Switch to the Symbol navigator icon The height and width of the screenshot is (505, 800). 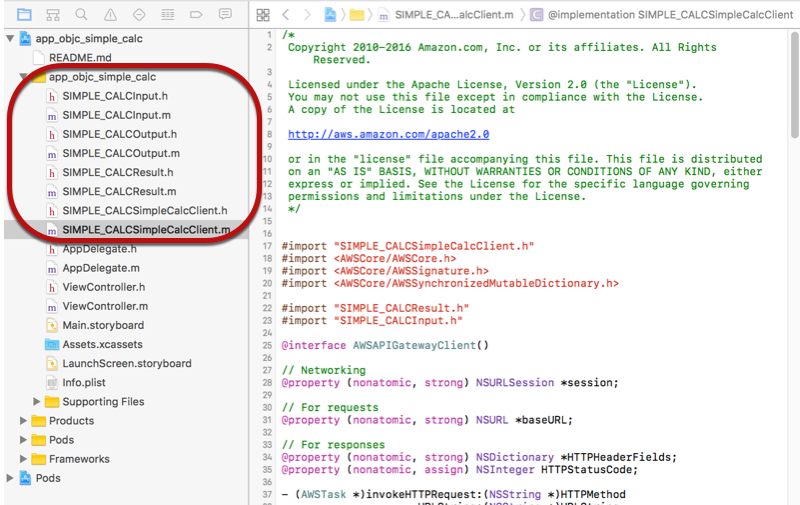(x=53, y=15)
